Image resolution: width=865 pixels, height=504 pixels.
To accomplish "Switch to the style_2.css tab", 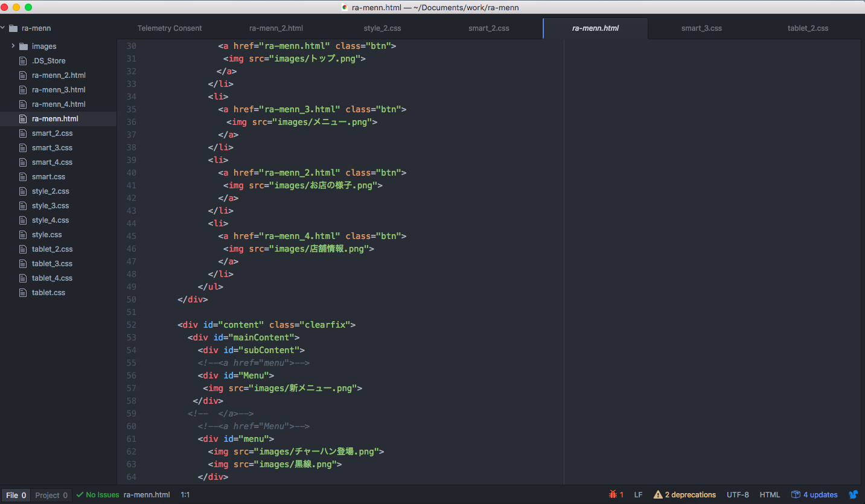I will coord(382,28).
